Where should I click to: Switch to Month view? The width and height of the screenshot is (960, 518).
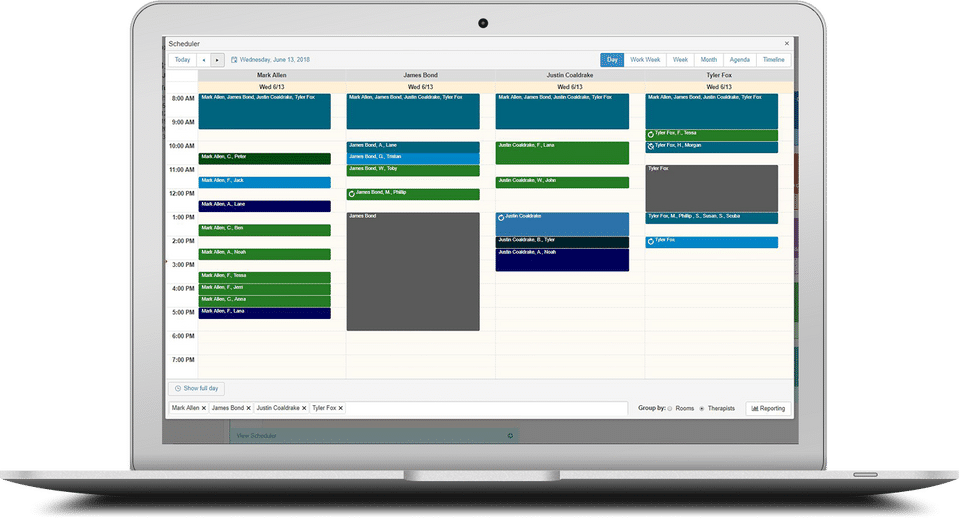coord(709,60)
